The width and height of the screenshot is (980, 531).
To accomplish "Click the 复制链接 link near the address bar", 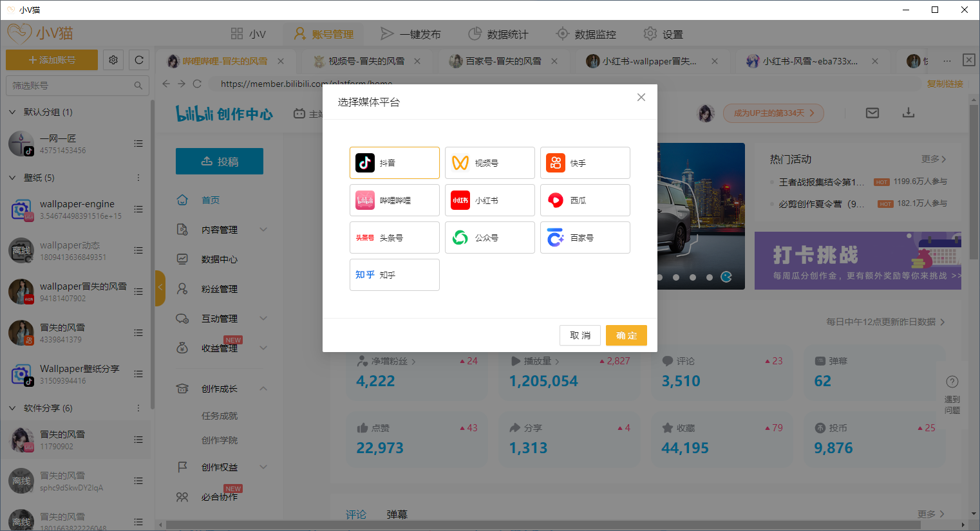I will tap(945, 84).
